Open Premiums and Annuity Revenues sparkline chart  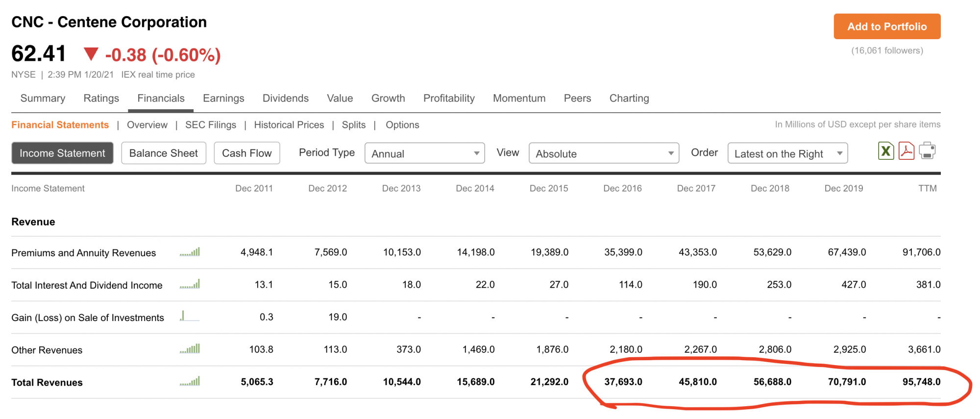190,252
